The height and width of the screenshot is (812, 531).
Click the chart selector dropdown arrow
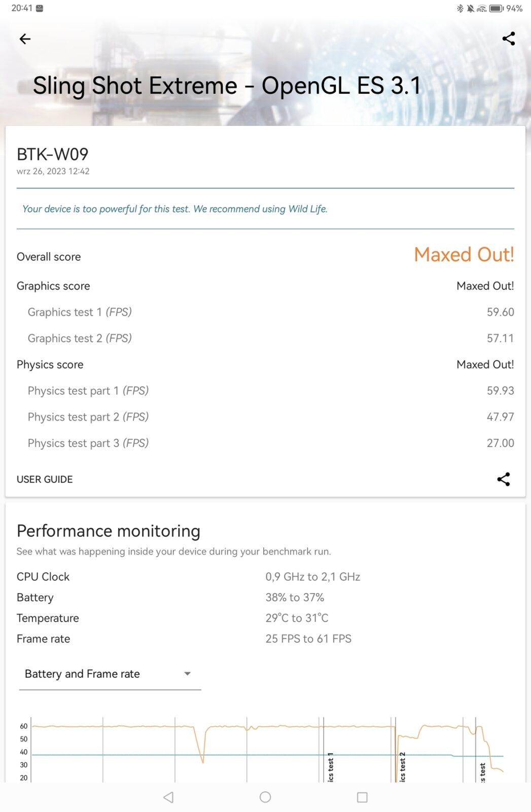point(187,674)
